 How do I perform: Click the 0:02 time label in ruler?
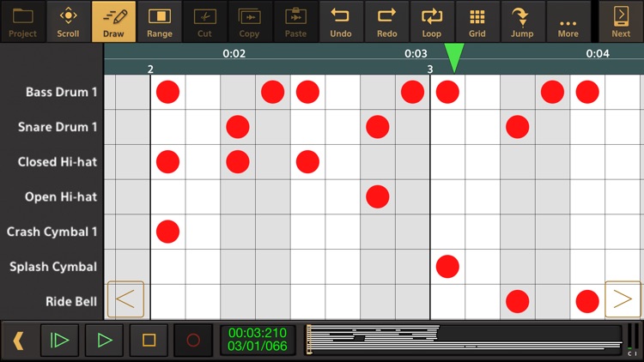pyautogui.click(x=234, y=53)
